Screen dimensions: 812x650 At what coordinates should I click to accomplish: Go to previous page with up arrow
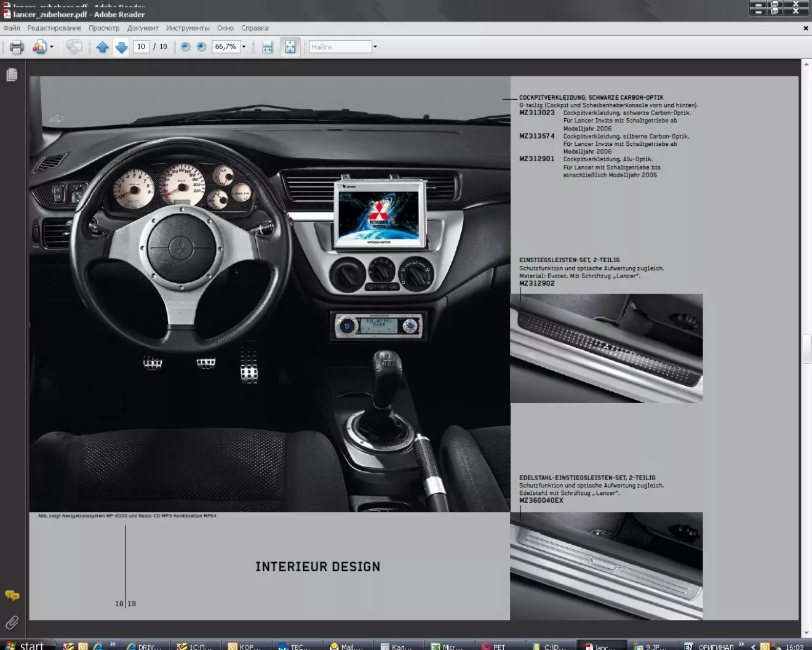pos(103,47)
